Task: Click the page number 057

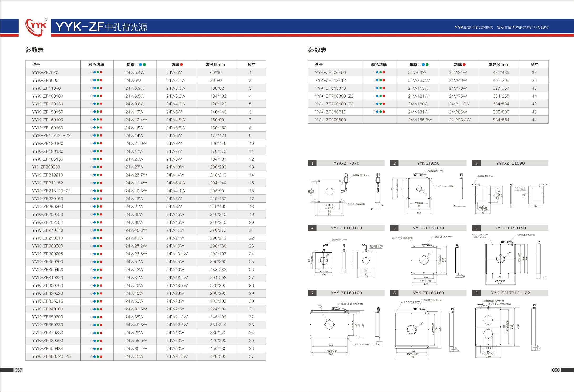Action: 18,370
